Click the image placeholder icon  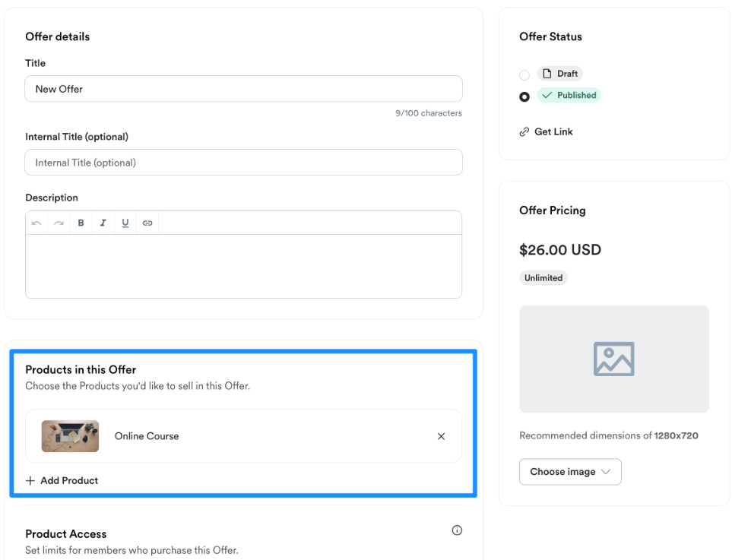[614, 359]
